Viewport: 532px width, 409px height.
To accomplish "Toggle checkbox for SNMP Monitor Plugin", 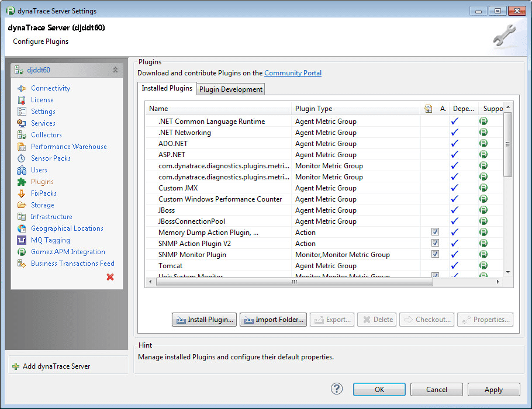I will tap(435, 254).
